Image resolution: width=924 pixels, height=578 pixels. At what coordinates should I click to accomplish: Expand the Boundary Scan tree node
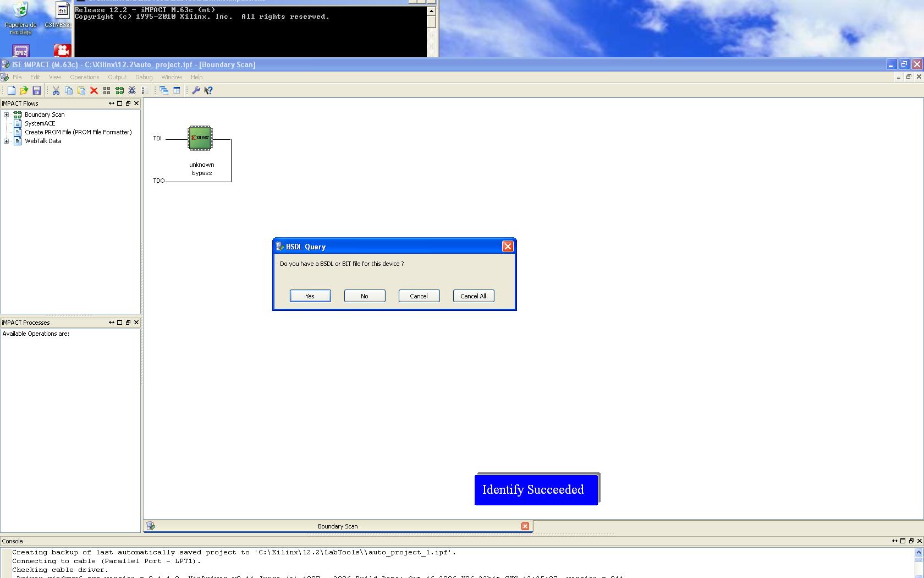coord(7,114)
